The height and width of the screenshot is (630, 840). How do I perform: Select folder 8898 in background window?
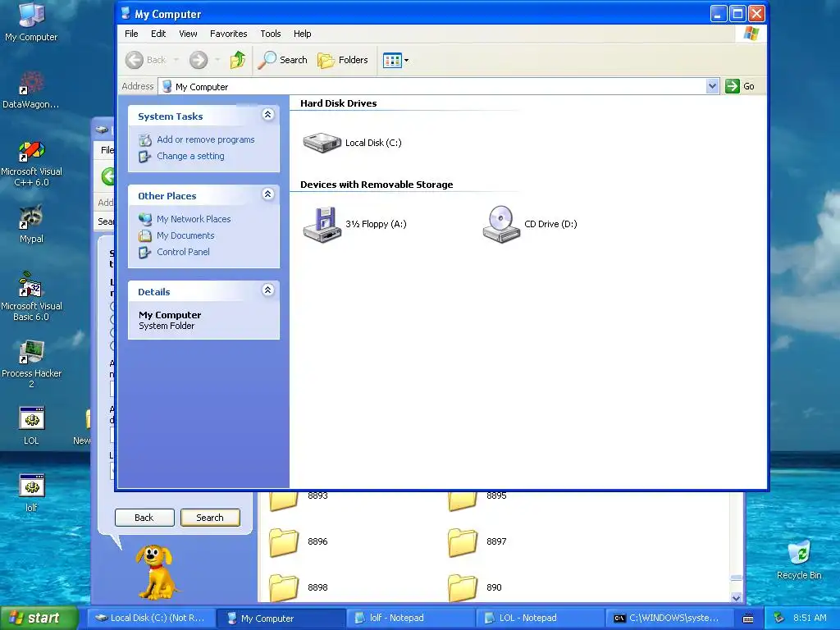[299, 587]
